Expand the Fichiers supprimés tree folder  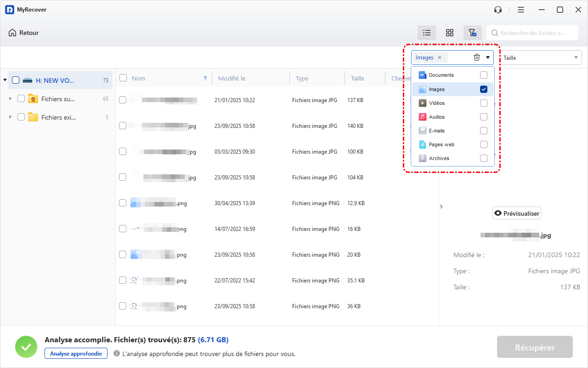coord(11,99)
